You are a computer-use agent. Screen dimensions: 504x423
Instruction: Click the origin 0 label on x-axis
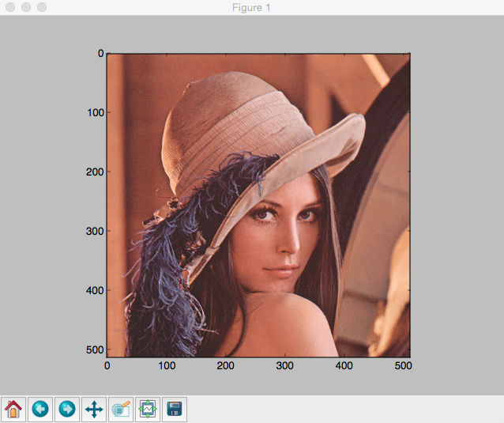107,366
